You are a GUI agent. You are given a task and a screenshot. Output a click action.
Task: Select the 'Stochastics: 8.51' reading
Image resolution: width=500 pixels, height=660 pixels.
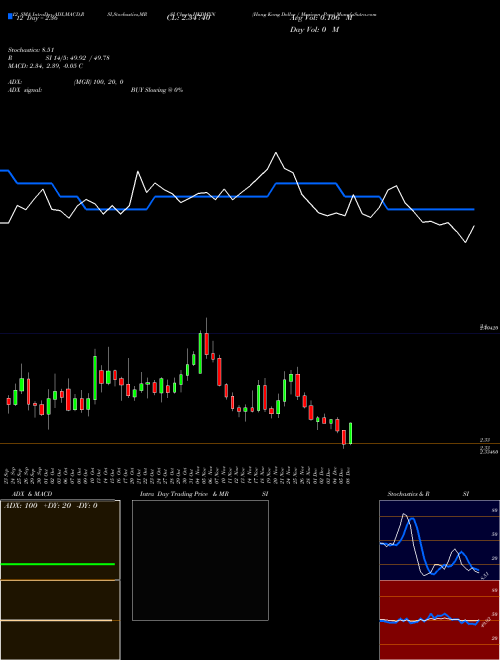click(x=31, y=50)
